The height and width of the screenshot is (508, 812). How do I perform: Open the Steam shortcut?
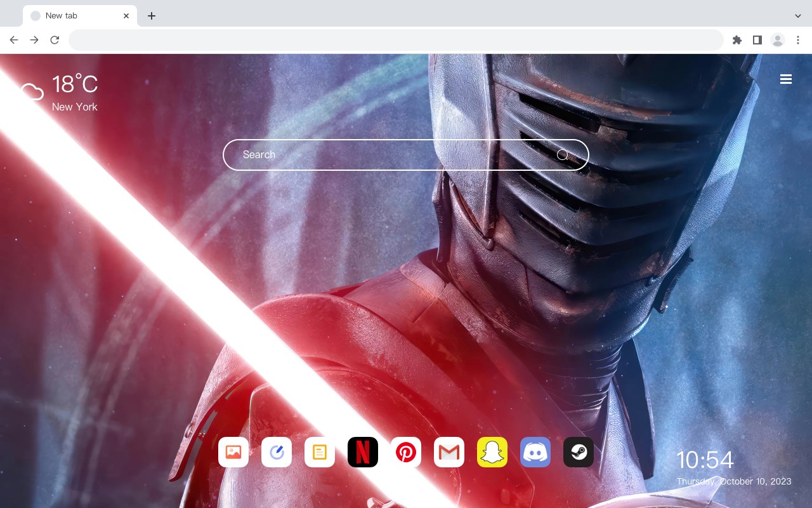click(579, 452)
